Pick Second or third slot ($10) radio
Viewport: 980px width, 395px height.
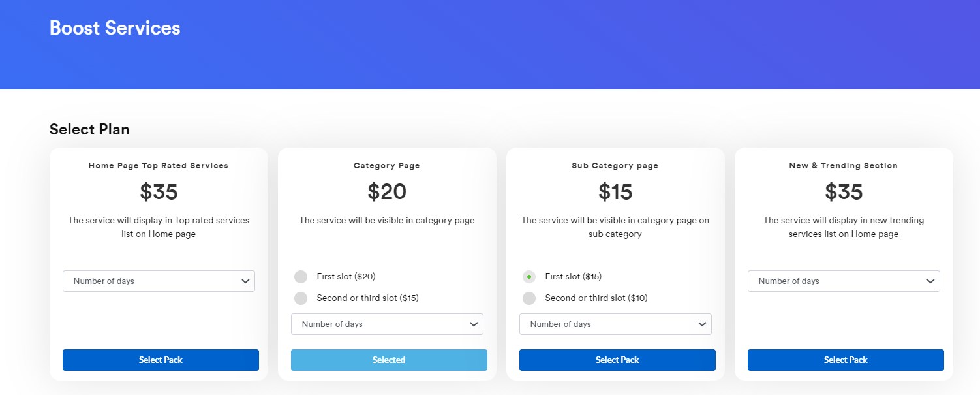click(x=529, y=298)
